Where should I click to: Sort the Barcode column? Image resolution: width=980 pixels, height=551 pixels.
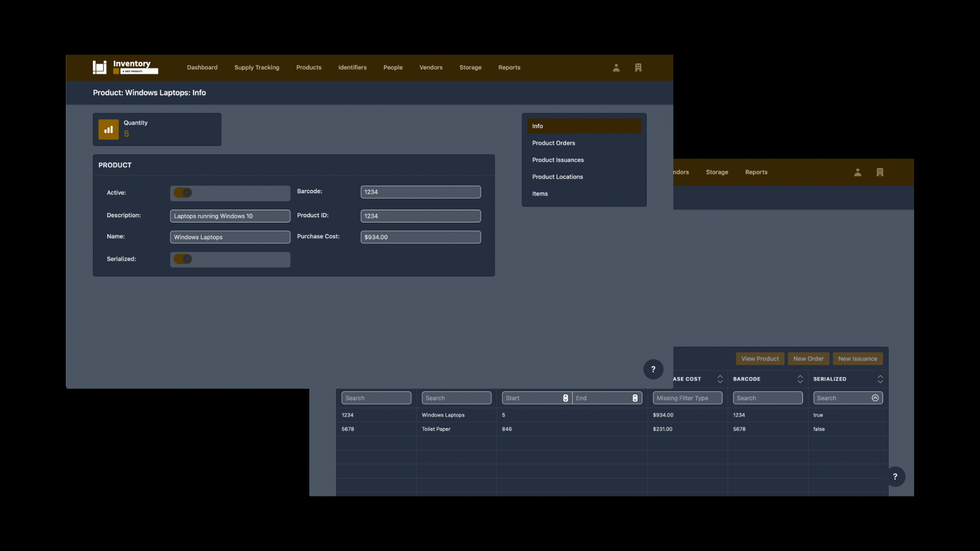point(799,379)
